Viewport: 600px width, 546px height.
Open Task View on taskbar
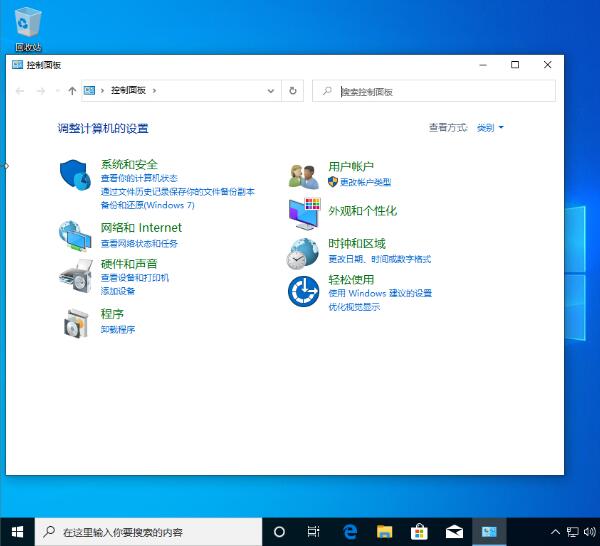tap(314, 532)
